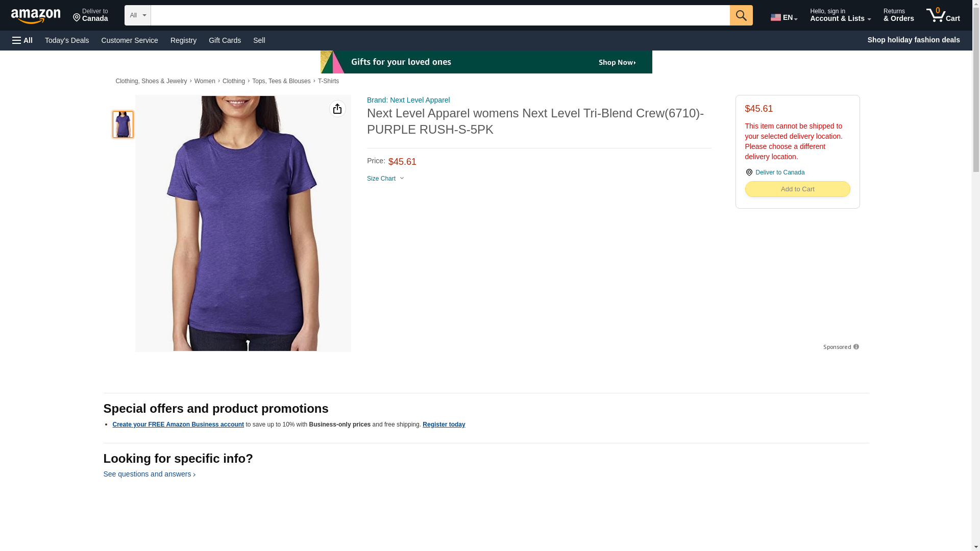The image size is (980, 551).
Task: Click the Amazon logo
Action: point(36,16)
